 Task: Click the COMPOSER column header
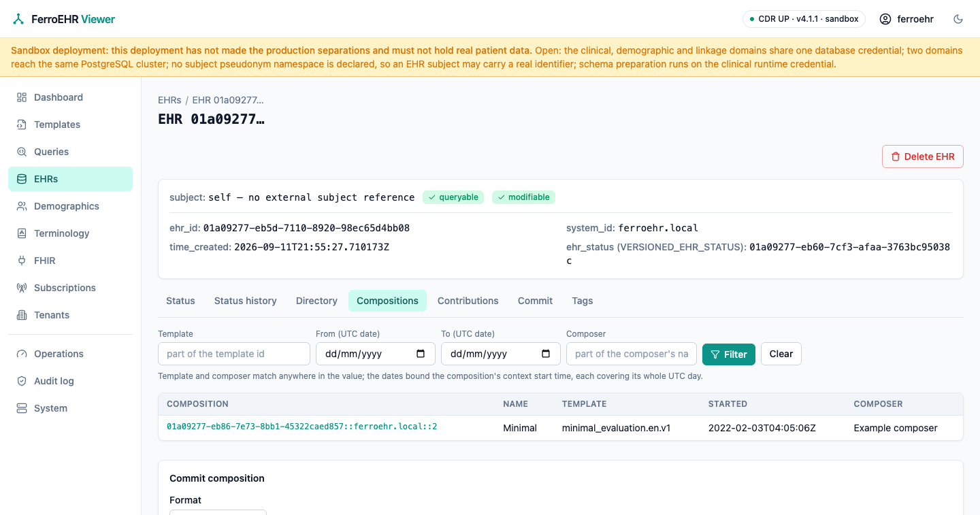click(x=878, y=404)
